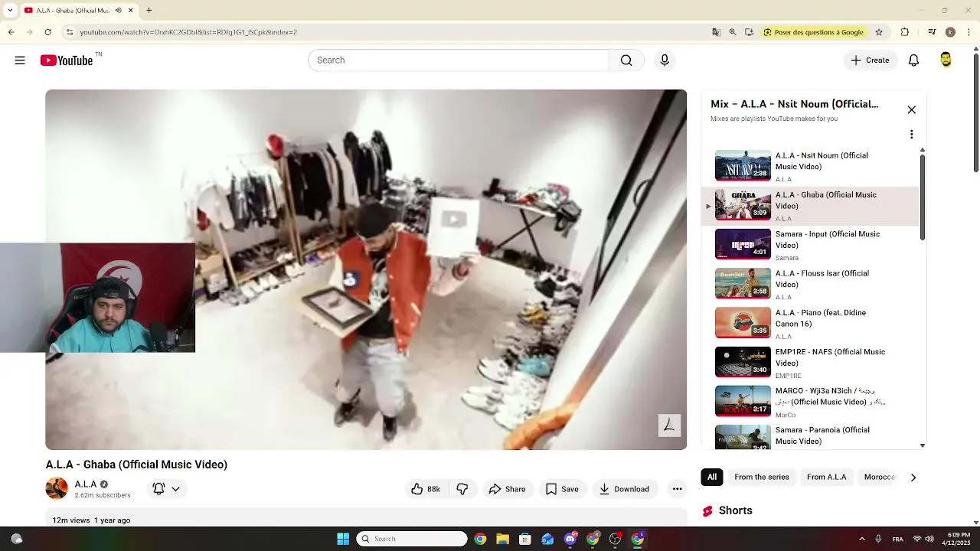Open the YouTube hamburger guide menu

point(20,60)
